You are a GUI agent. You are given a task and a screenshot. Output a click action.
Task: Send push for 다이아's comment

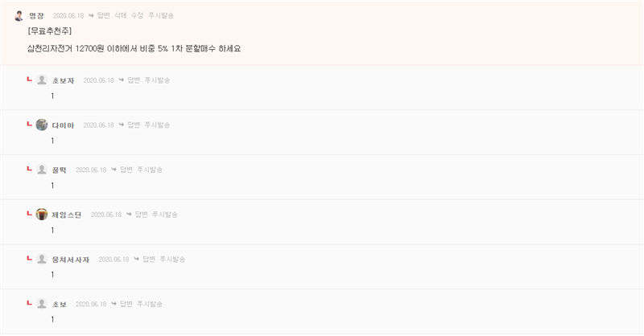157,125
